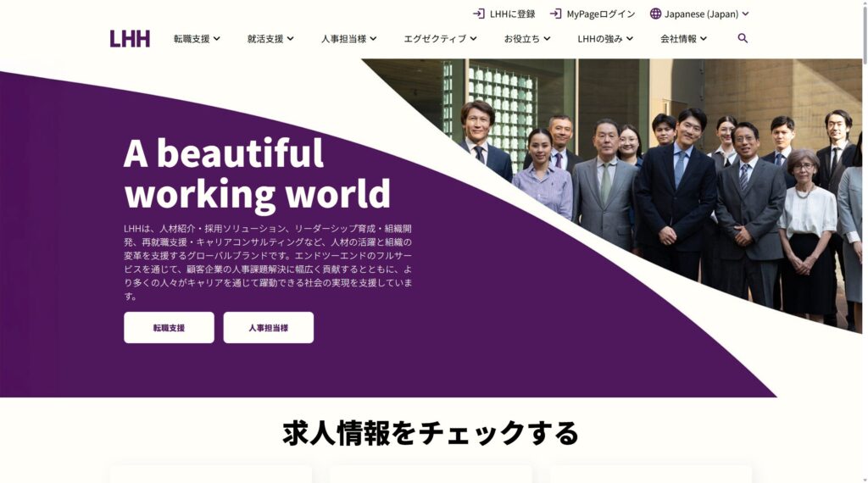Open the LHHの強み menu
Image resolution: width=868 pixels, height=483 pixels.
(605, 39)
